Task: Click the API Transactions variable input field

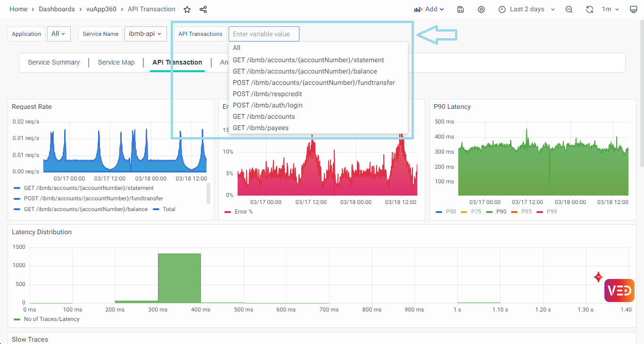Action: 264,34
